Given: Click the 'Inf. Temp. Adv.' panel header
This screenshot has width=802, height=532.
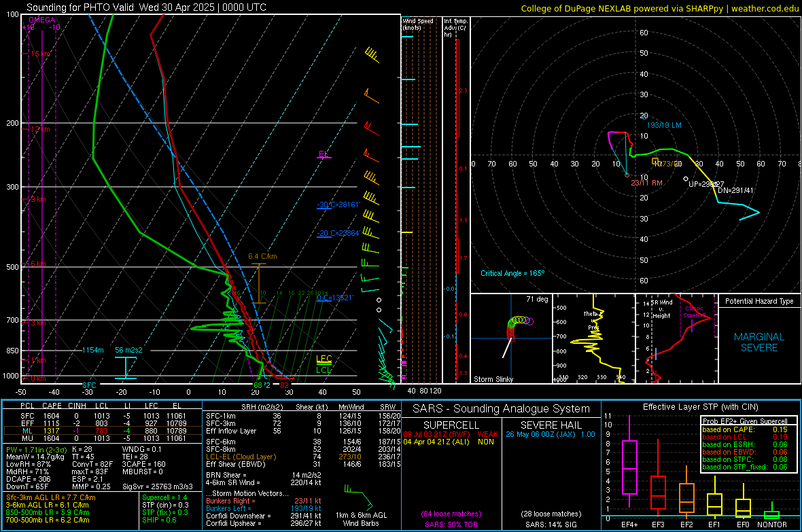Looking at the screenshot, I should tap(455, 28).
